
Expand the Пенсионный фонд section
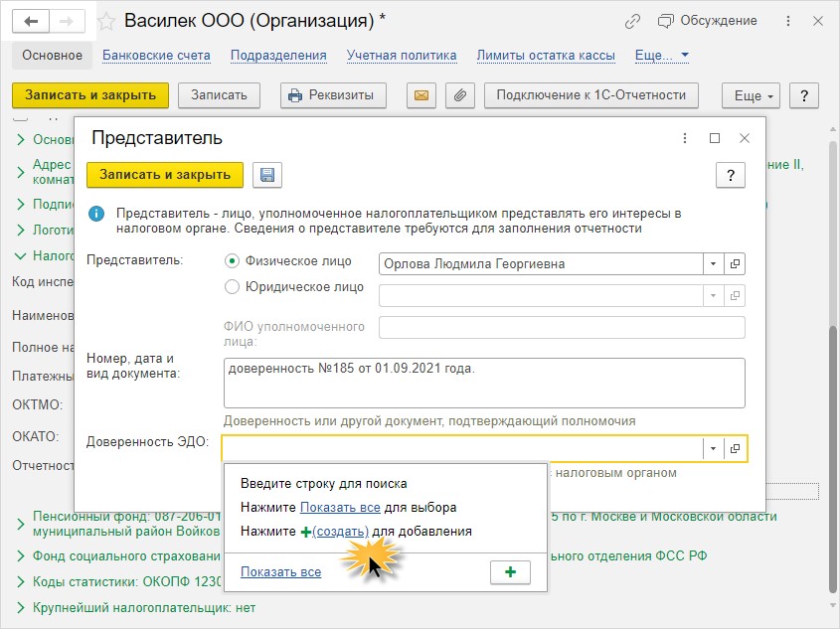click(x=21, y=524)
